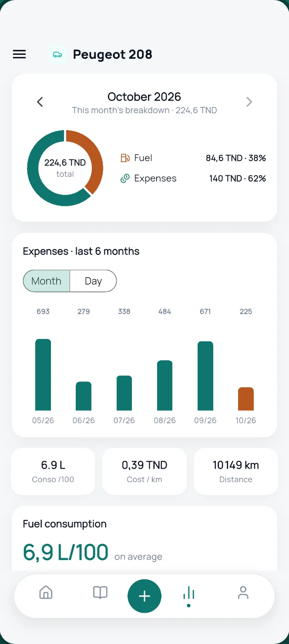Click the Fuel legend label
The image size is (289, 644).
pyautogui.click(x=143, y=158)
